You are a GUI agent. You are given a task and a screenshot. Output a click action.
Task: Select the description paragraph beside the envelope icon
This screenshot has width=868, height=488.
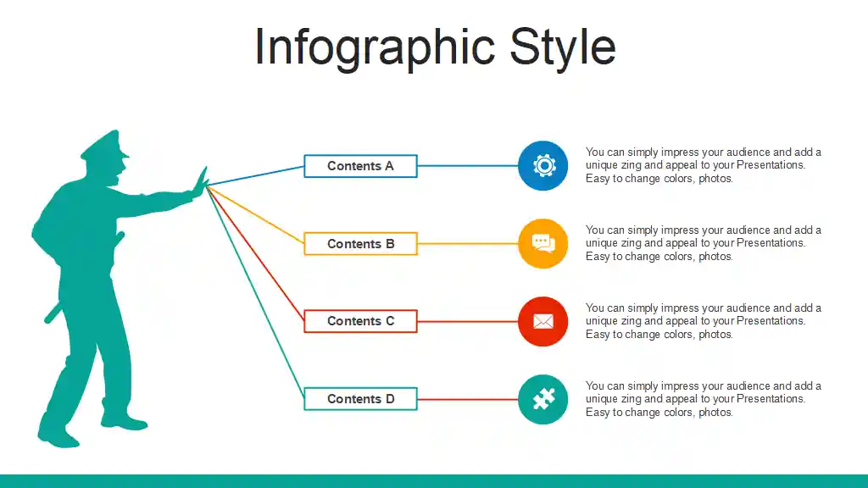pyautogui.click(x=704, y=321)
